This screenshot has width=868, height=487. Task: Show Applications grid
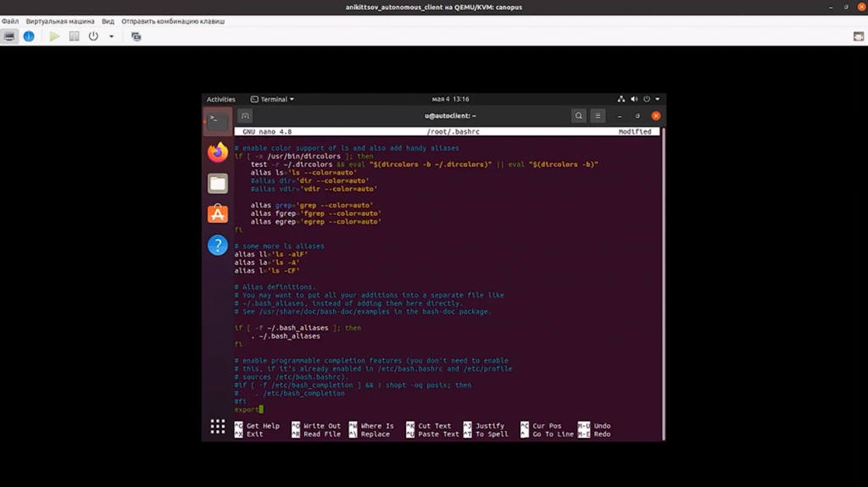point(218,426)
